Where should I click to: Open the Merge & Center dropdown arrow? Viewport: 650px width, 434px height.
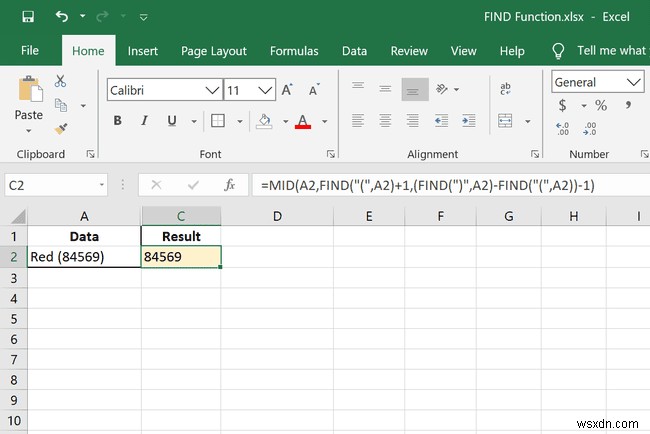tap(528, 121)
